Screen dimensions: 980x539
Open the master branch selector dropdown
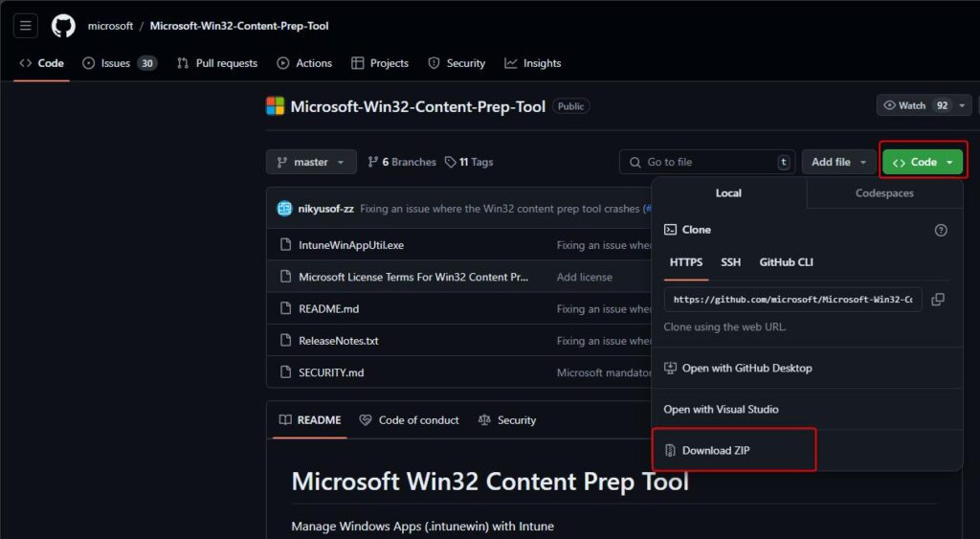coord(311,162)
